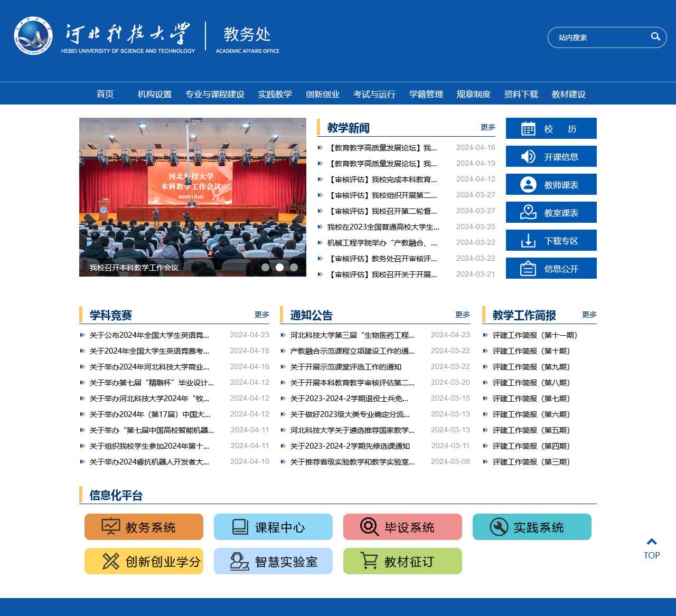Click the TOP back-to-top button
This screenshot has height=616, width=676.
pos(651,547)
